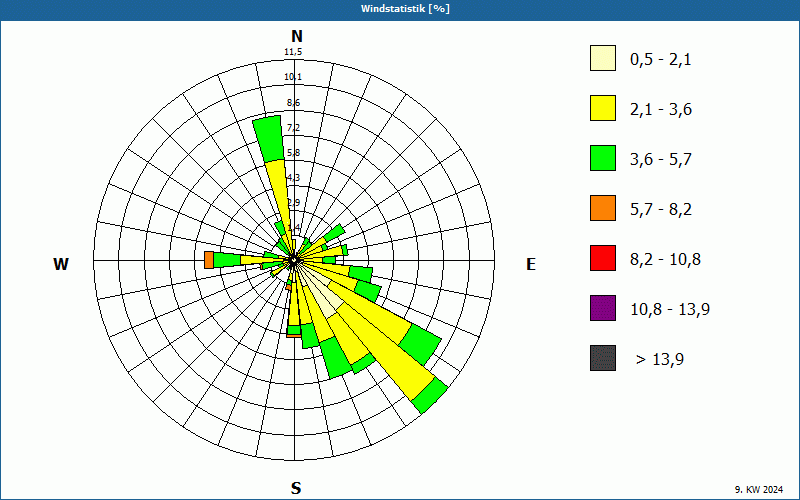Click the 8,6 ring scale label
This screenshot has width=800, height=500.
293,103
